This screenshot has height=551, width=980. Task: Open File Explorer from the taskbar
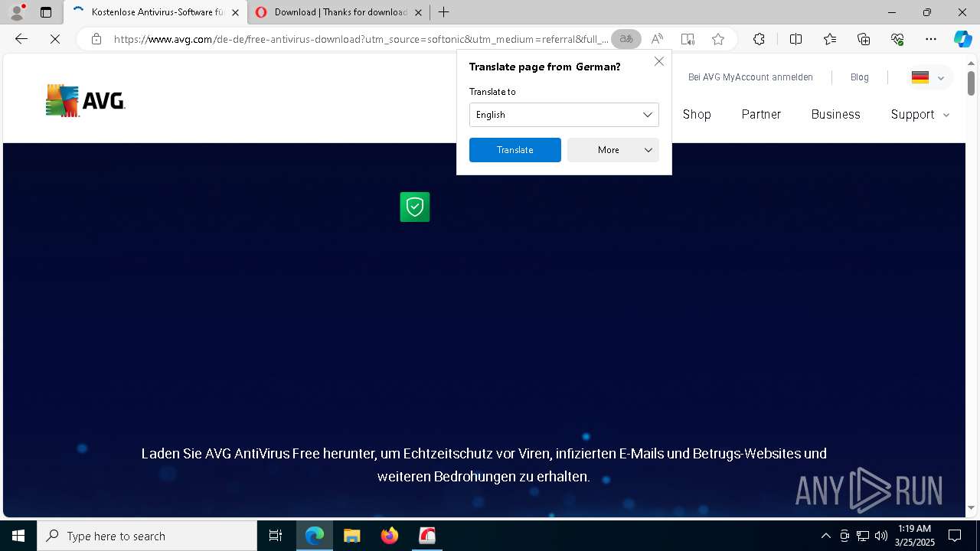point(351,536)
